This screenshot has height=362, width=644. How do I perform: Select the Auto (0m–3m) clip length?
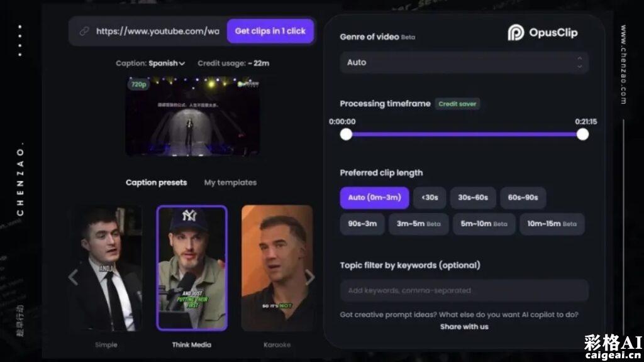coord(374,197)
